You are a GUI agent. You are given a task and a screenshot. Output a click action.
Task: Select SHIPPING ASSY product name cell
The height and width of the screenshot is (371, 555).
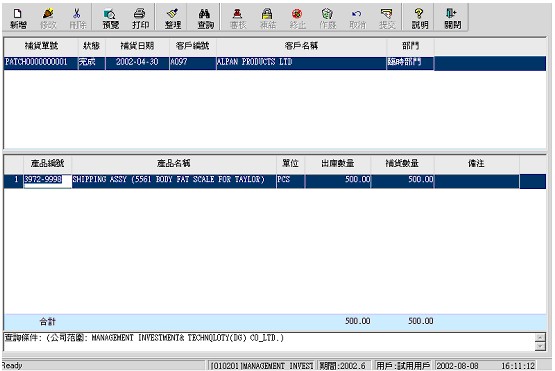point(174,180)
